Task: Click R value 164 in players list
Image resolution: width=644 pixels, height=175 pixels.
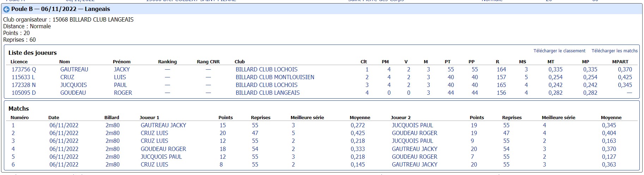Action: tap(501, 70)
